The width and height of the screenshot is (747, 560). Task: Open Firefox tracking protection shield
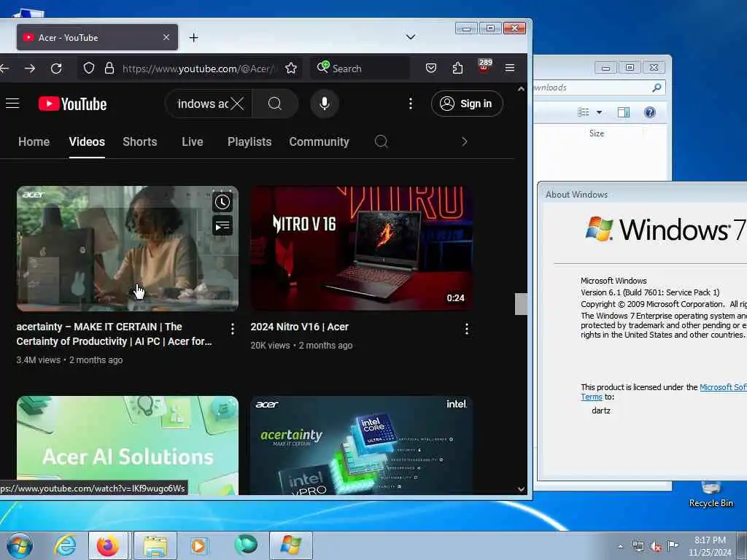click(88, 68)
